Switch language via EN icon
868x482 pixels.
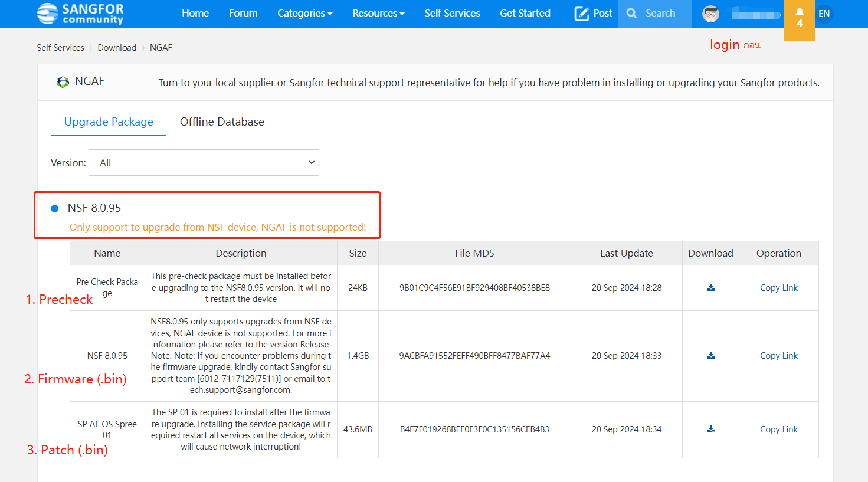[x=824, y=14]
